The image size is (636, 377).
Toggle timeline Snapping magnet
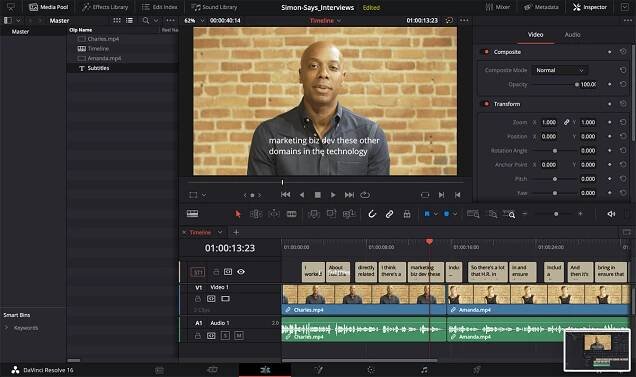click(372, 214)
